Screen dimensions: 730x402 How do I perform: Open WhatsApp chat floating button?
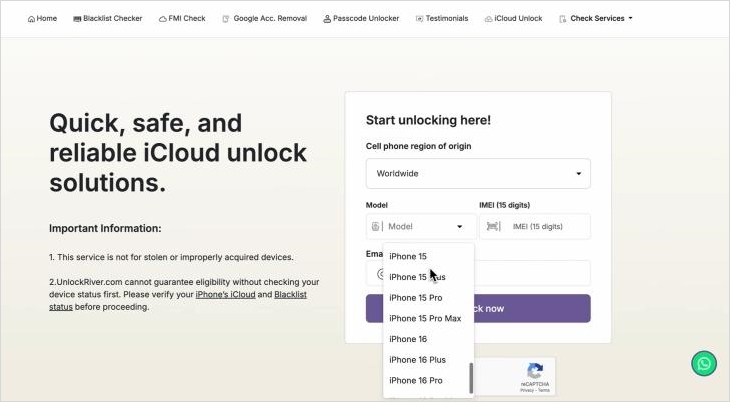(x=704, y=363)
